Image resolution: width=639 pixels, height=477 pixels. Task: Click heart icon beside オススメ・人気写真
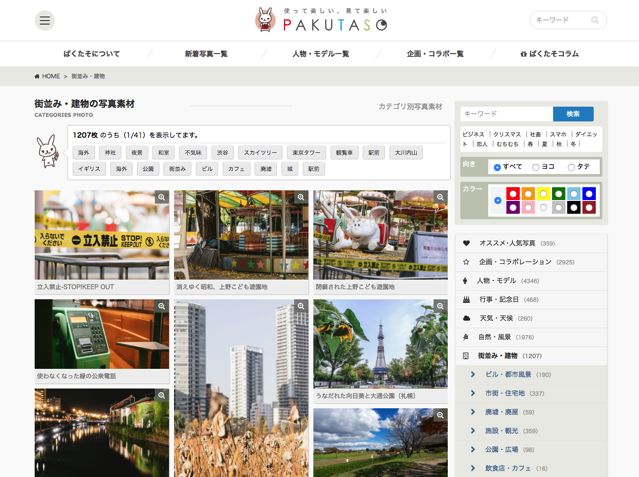click(x=466, y=243)
